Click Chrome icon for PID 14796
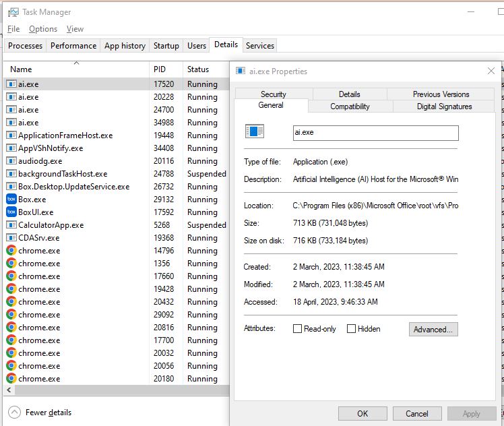Screen dimensions: 504x426 (11, 251)
